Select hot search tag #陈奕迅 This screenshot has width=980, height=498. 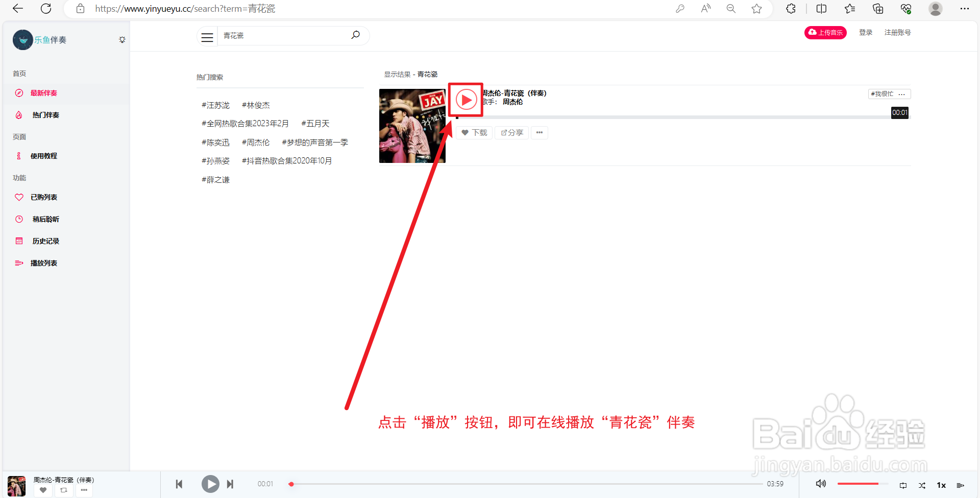[x=215, y=143]
